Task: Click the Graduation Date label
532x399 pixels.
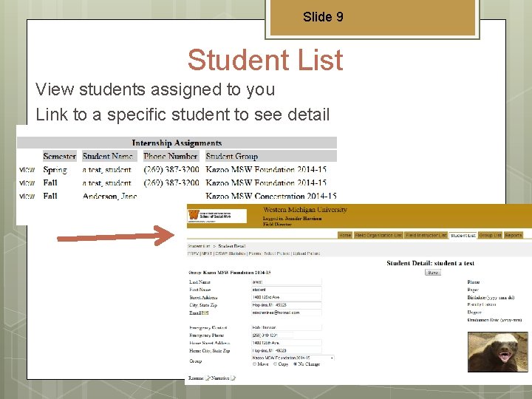Action: pyautogui.click(x=494, y=320)
